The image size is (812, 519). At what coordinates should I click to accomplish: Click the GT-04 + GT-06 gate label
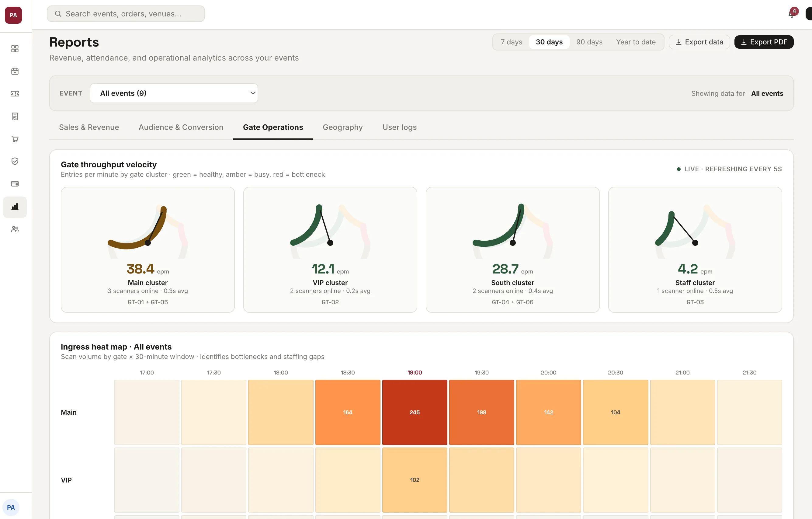[x=512, y=302]
